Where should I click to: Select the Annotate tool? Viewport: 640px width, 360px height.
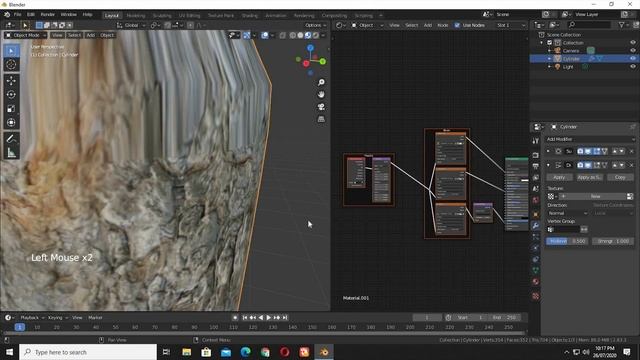(11, 139)
